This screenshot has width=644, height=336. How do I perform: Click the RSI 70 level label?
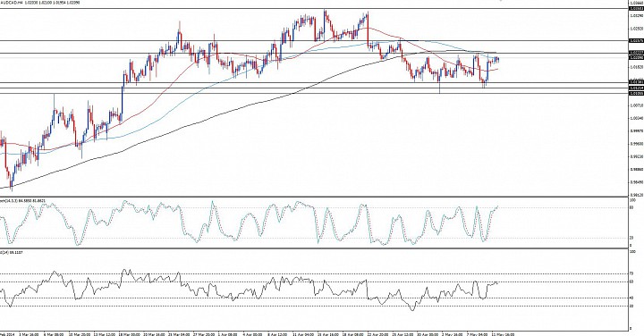(631, 273)
